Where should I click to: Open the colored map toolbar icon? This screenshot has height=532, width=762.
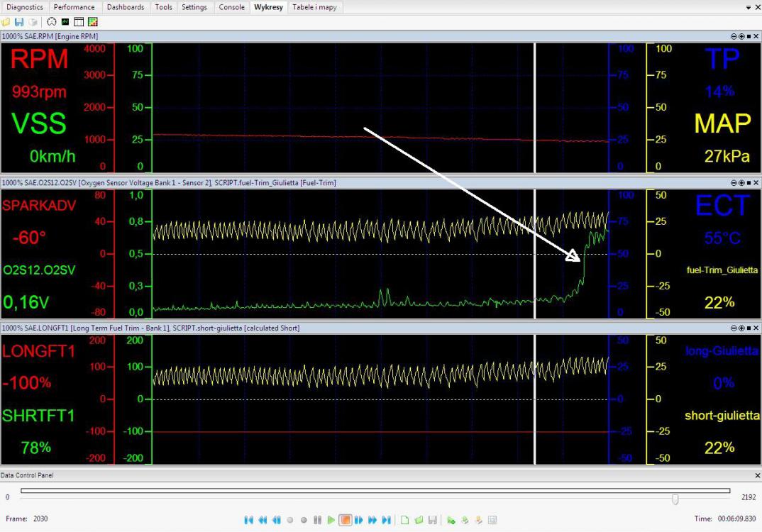click(93, 23)
